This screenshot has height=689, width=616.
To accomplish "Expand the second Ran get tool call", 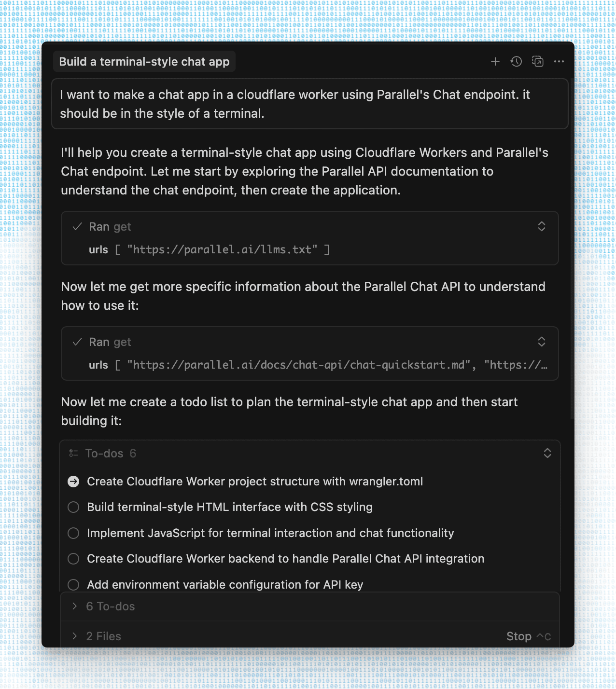I will (542, 342).
